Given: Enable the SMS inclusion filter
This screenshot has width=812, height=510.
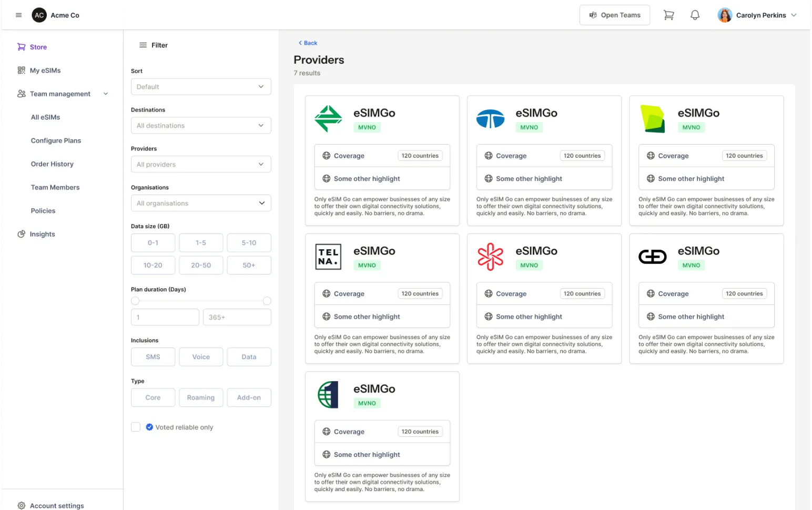Looking at the screenshot, I should pyautogui.click(x=153, y=357).
